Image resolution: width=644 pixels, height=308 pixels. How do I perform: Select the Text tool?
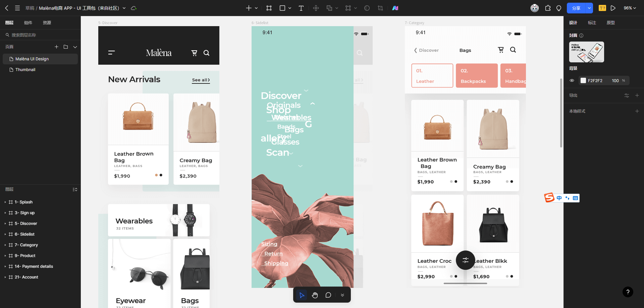[301, 8]
